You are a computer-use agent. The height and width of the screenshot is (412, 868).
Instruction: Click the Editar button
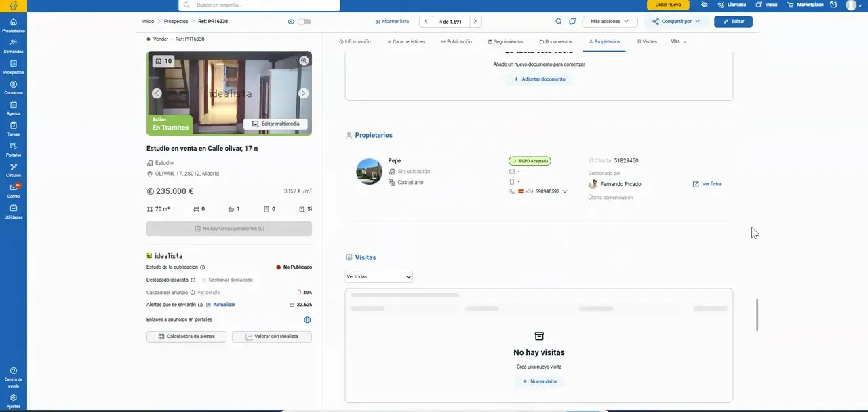(733, 22)
